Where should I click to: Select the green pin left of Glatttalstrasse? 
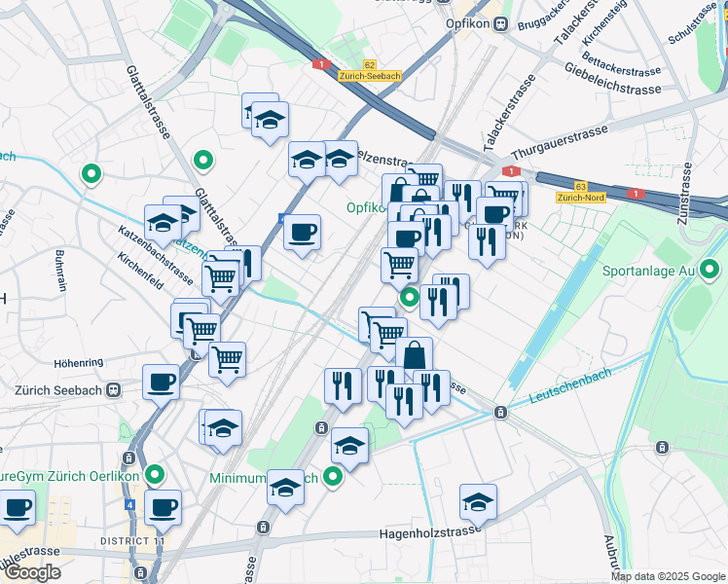91,174
